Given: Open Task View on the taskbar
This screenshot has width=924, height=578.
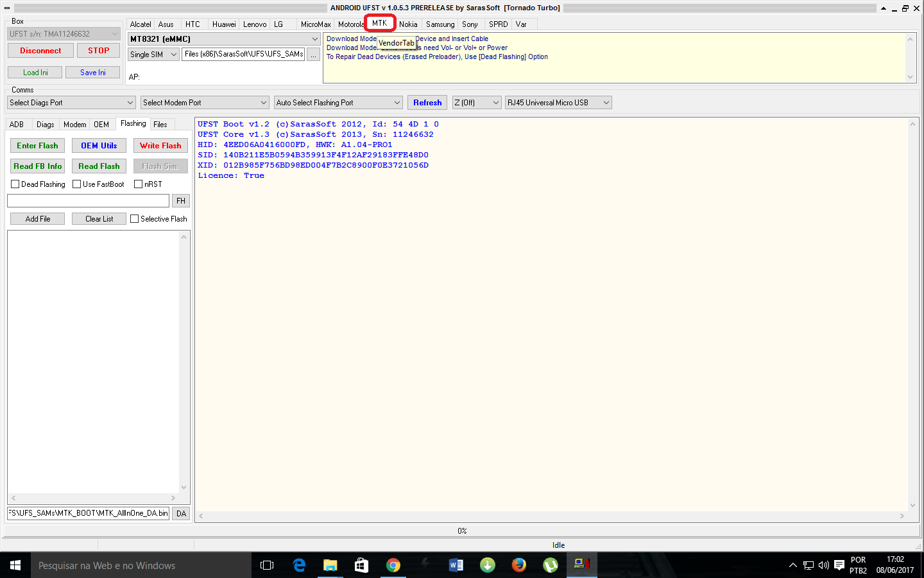Looking at the screenshot, I should tap(267, 565).
